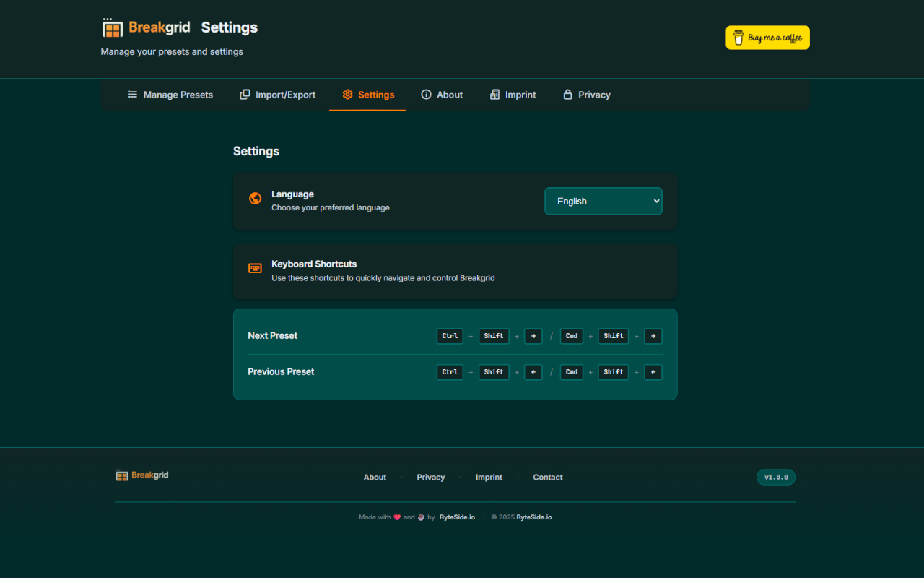The height and width of the screenshot is (578, 924).
Task: Visit the ByteSide.io link
Action: click(456, 517)
